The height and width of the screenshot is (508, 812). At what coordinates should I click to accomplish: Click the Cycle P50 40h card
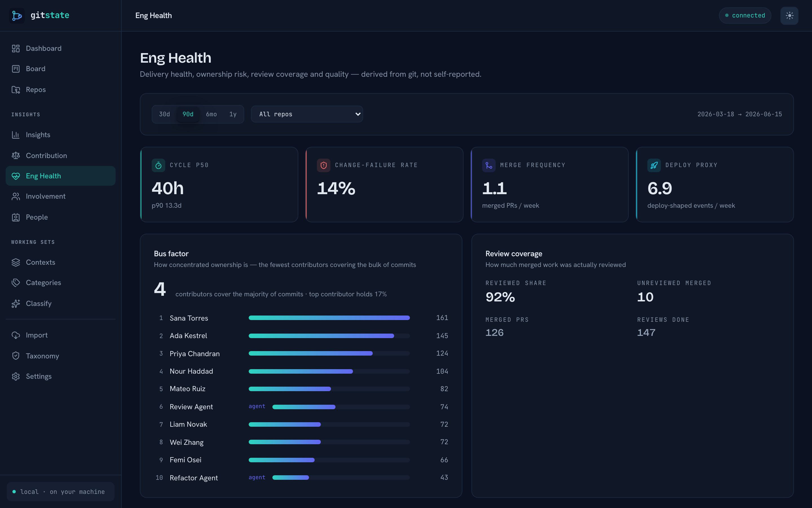coord(219,185)
